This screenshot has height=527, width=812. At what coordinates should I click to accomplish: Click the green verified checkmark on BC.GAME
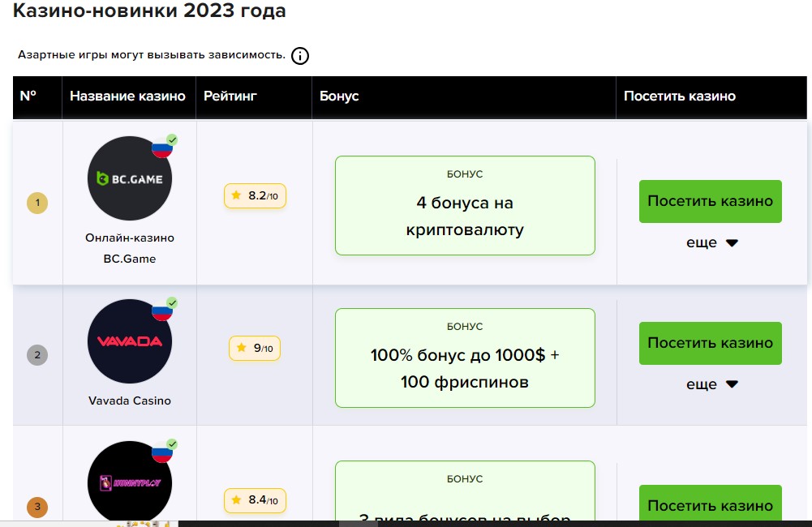click(x=173, y=139)
